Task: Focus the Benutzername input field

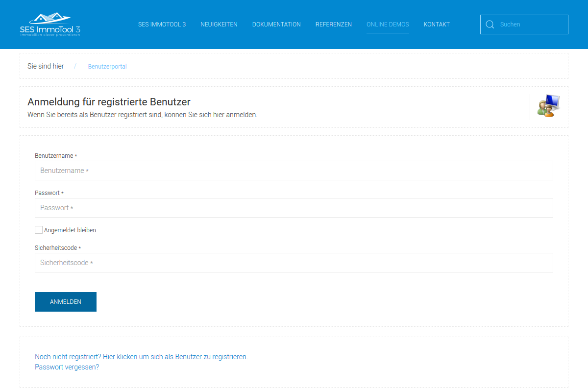Action: coord(294,171)
